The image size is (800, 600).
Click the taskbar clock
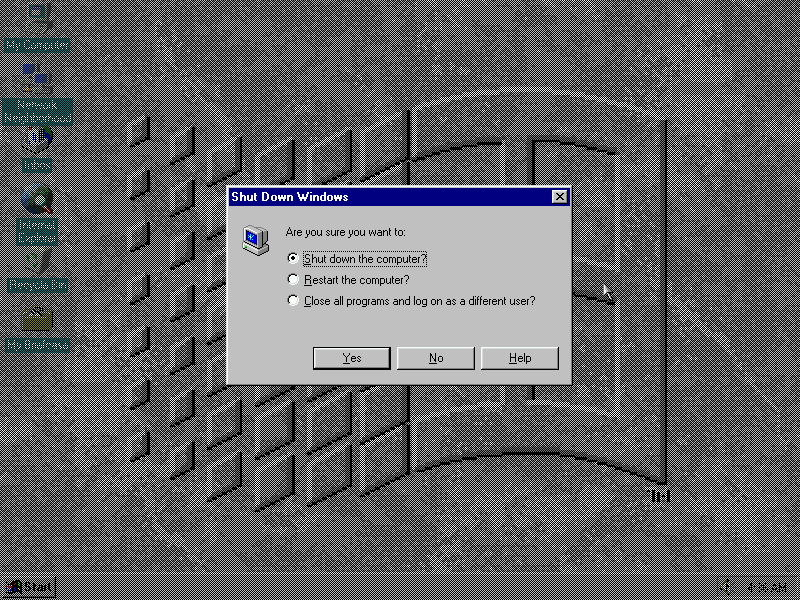767,587
